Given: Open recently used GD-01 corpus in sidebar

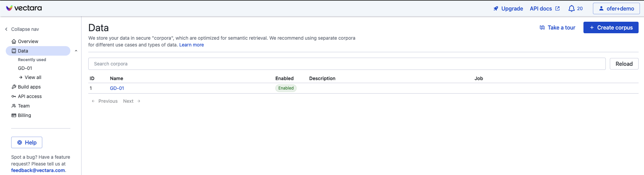Looking at the screenshot, I should point(25,68).
